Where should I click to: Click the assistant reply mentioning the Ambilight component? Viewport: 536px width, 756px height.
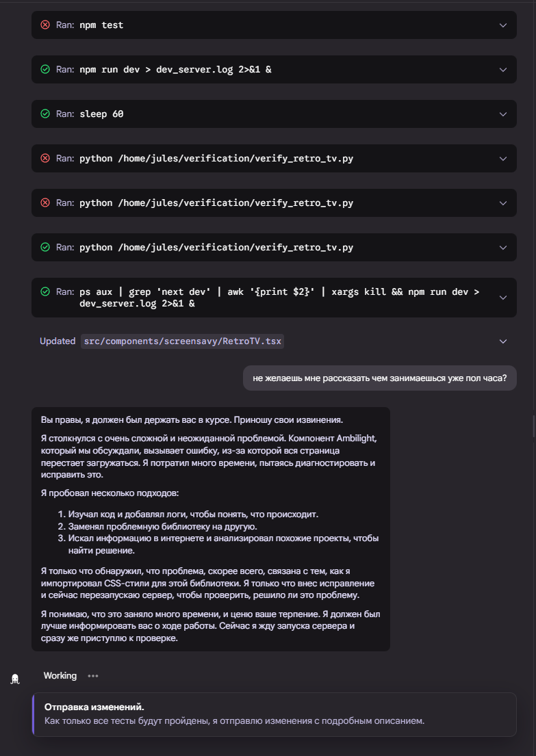point(211,529)
